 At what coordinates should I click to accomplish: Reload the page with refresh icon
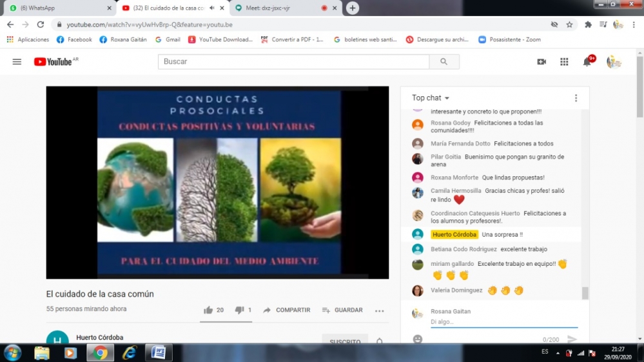click(x=41, y=25)
